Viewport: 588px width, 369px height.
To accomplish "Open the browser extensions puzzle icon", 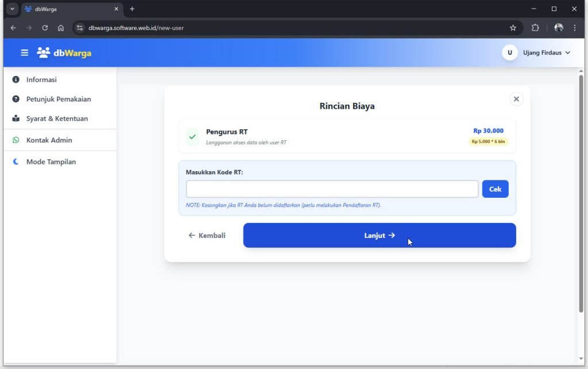I will (535, 28).
